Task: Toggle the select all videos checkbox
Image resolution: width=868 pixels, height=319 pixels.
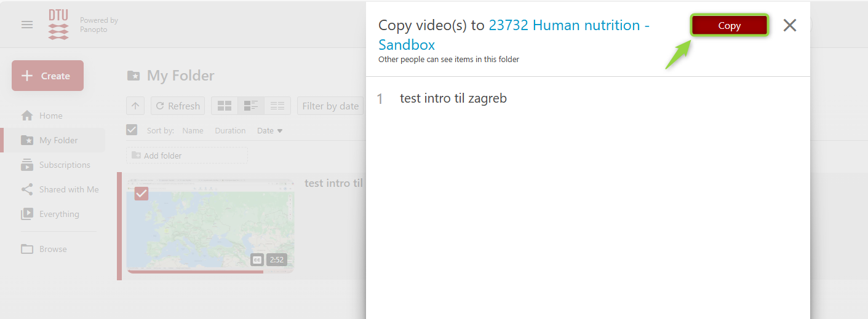Action: (132, 130)
